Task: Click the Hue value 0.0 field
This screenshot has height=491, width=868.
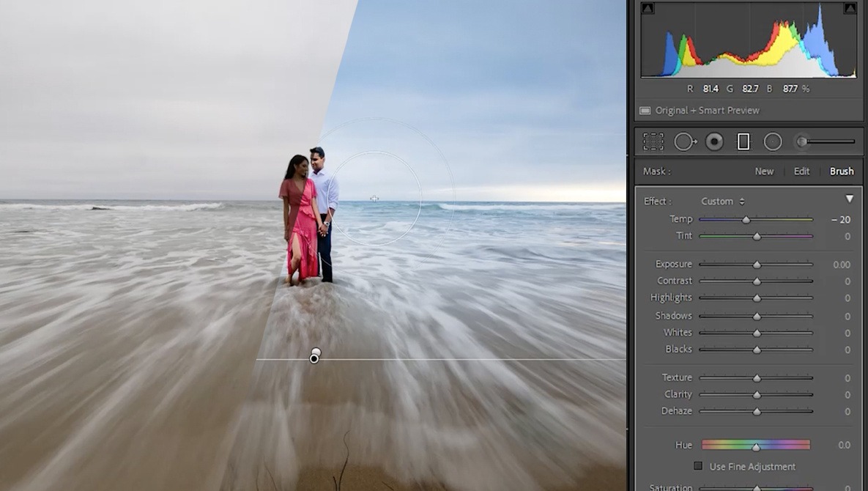Action: click(845, 445)
